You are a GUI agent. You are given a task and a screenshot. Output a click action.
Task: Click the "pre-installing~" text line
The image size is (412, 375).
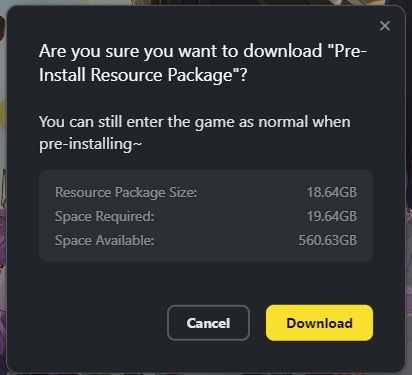(90, 144)
